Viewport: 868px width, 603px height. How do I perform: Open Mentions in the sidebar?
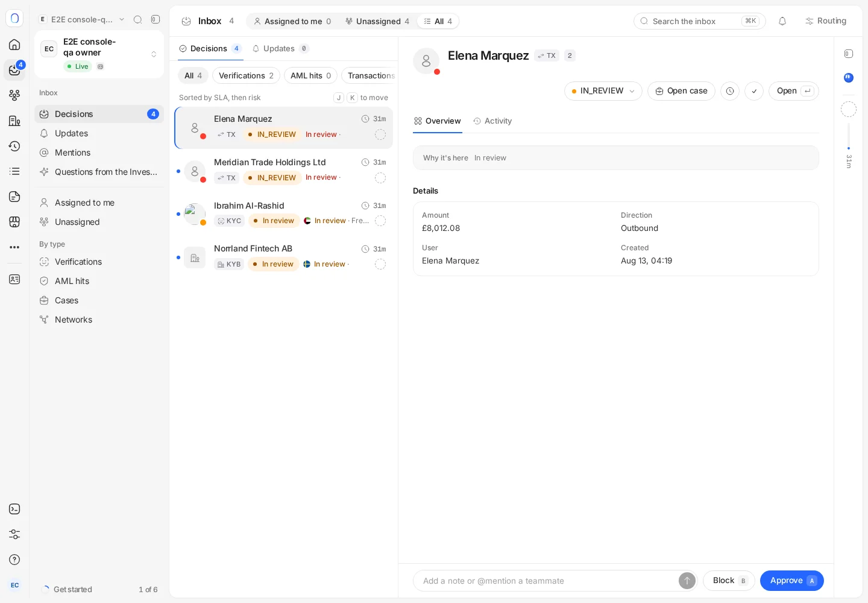point(99,153)
